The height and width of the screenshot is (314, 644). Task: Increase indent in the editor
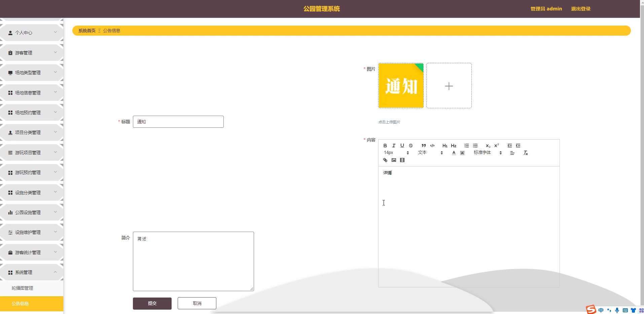point(518,146)
